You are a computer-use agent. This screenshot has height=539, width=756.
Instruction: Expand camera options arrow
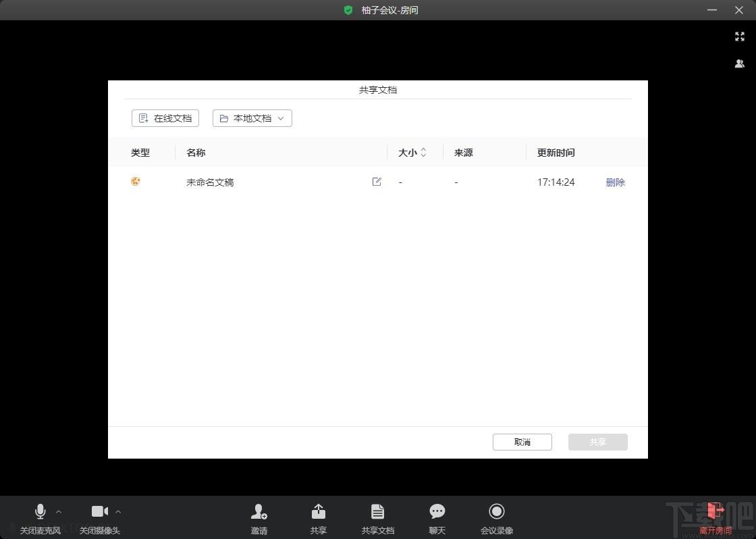(118, 511)
